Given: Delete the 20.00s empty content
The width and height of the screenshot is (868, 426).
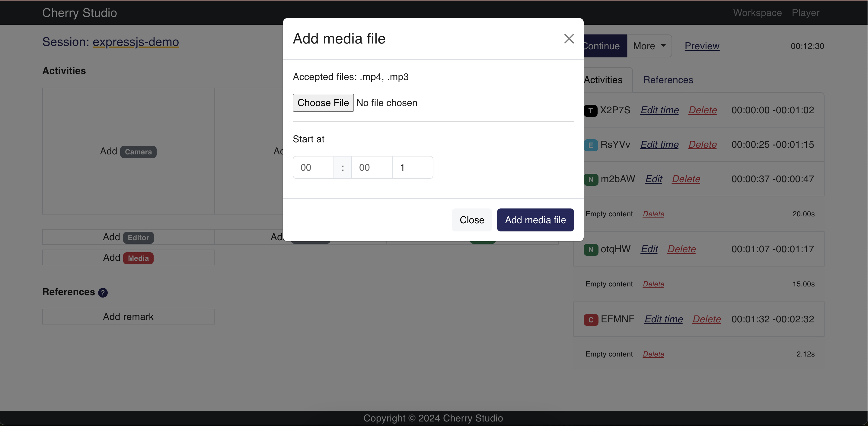Looking at the screenshot, I should 653,214.
